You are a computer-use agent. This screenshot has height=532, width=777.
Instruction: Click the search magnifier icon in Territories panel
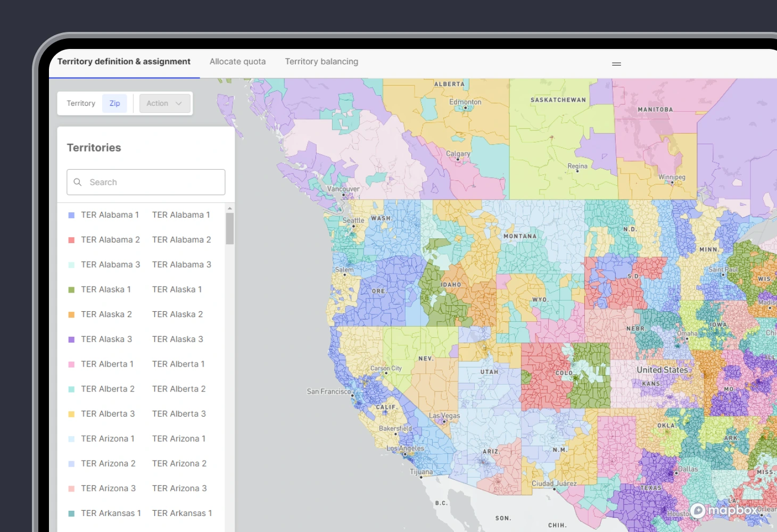click(x=78, y=182)
